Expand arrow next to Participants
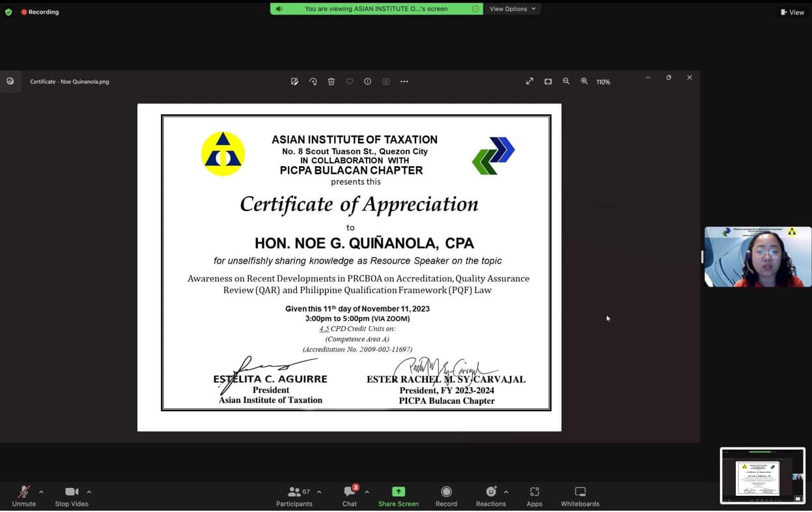The width and height of the screenshot is (812, 512). [319, 492]
